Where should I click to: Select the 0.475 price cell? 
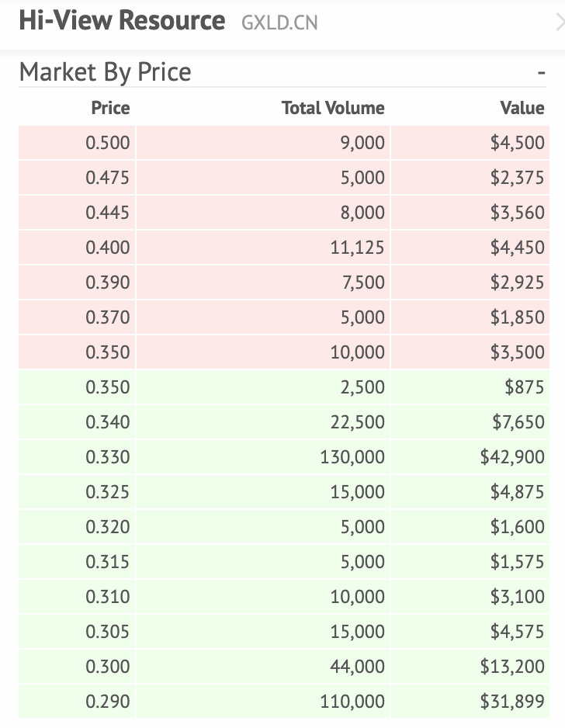pyautogui.click(x=108, y=178)
